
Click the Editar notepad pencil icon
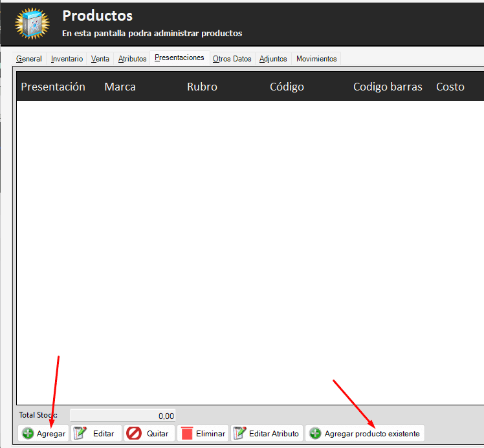point(80,434)
